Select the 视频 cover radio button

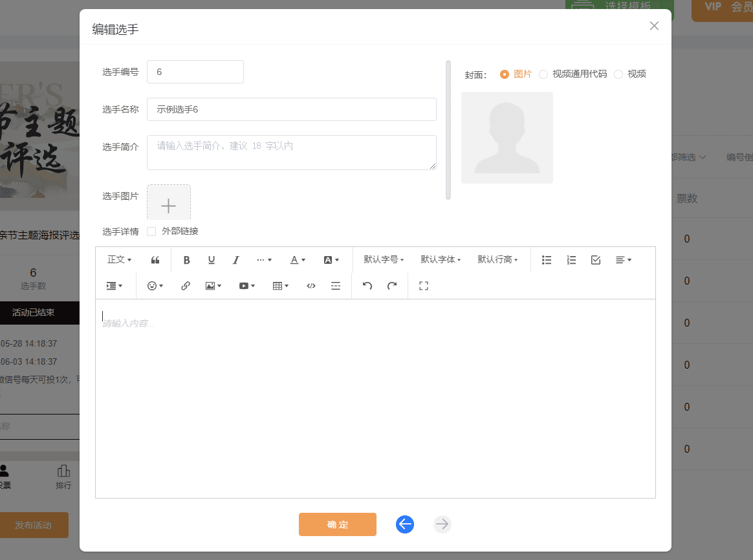click(x=618, y=74)
